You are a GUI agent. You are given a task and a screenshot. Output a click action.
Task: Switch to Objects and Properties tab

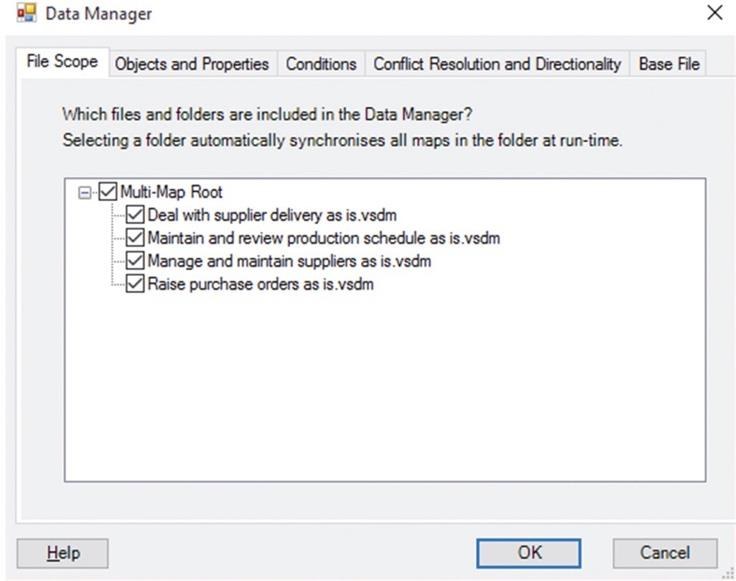(192, 64)
